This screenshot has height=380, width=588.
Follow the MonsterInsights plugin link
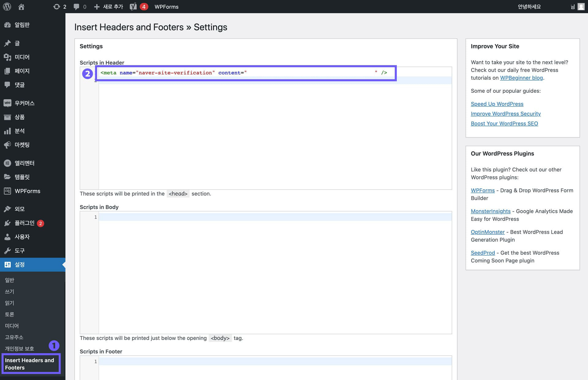point(490,211)
